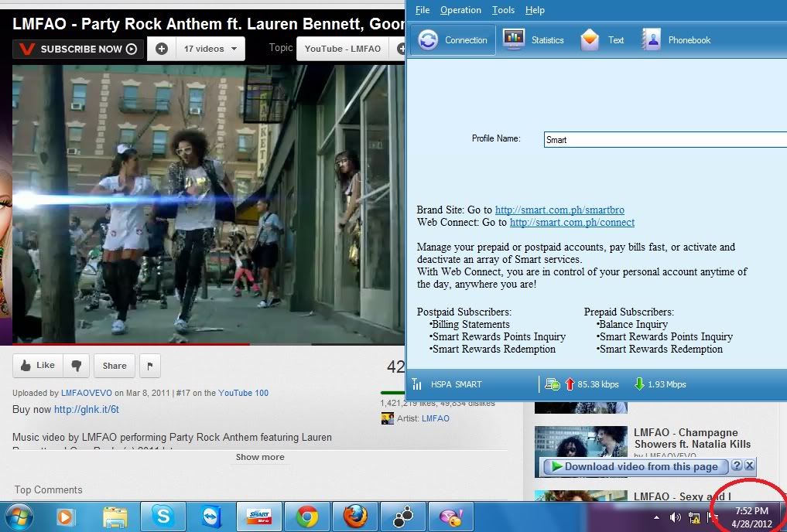The height and width of the screenshot is (532, 787).
Task: Open the Statistics panel
Action: [534, 40]
